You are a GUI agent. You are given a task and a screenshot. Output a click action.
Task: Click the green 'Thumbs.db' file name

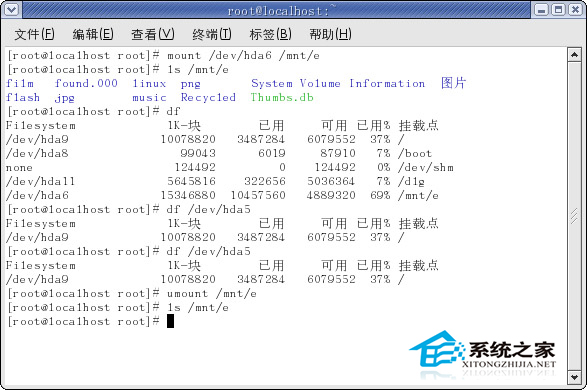pos(282,97)
